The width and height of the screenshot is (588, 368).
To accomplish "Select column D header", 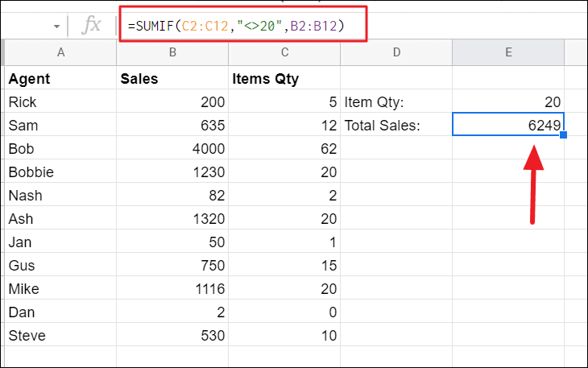I will click(x=395, y=52).
